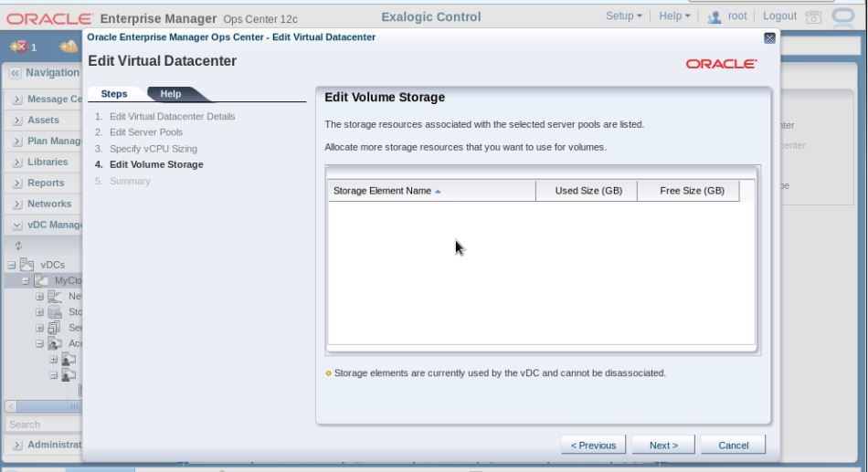Viewport: 868px width, 472px height.
Task: Open the Help menu in top bar
Action: tap(674, 16)
